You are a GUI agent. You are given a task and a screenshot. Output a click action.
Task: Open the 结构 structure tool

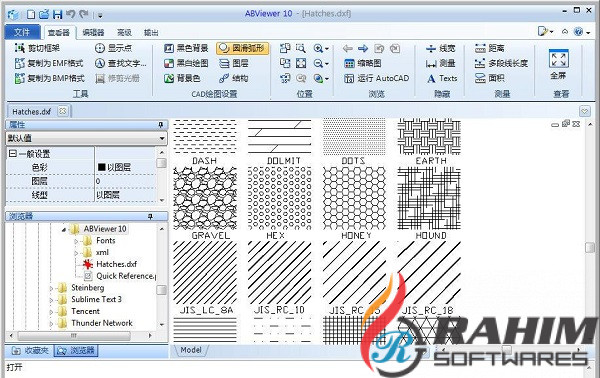coord(233,78)
